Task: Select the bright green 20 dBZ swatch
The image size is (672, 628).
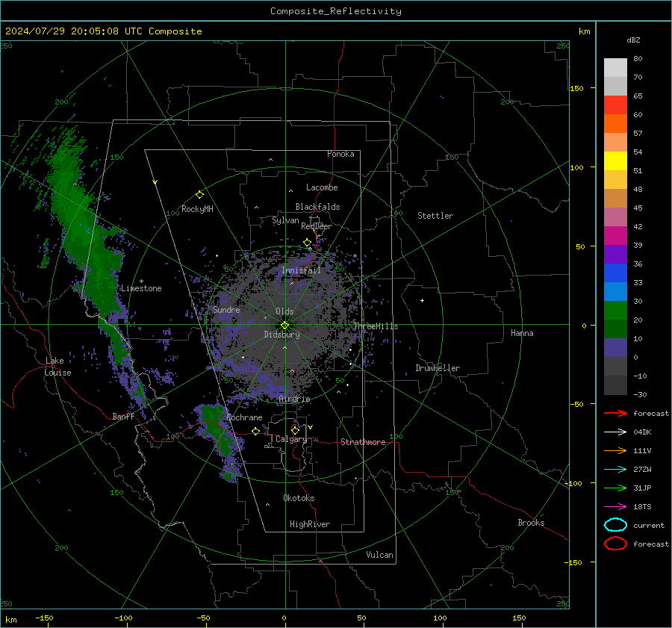Action: 615,311
